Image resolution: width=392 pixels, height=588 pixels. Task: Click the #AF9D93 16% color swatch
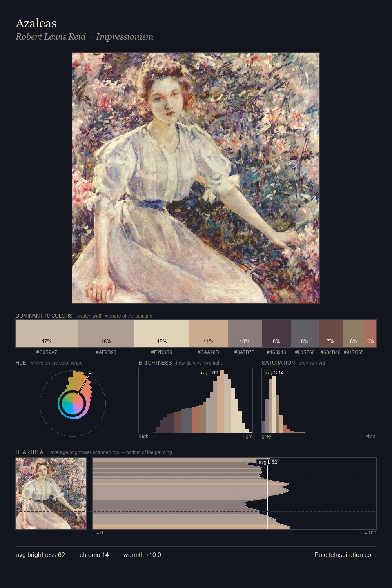click(106, 334)
